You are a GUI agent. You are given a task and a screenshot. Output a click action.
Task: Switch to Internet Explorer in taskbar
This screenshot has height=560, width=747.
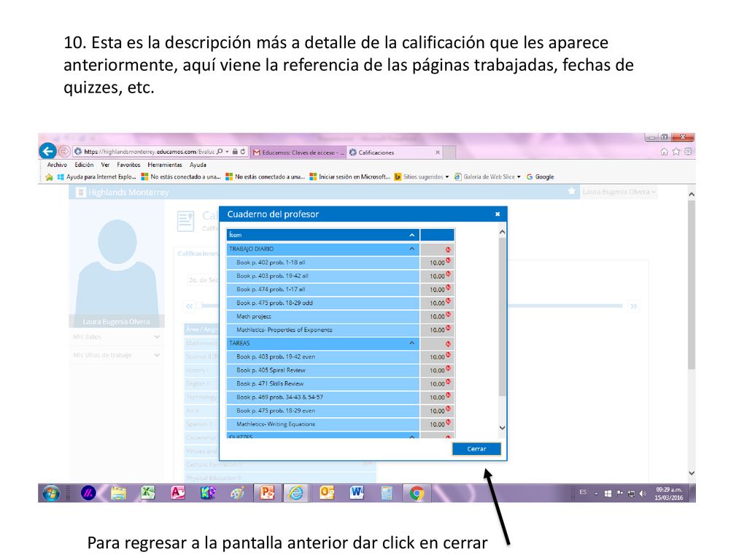point(296,493)
